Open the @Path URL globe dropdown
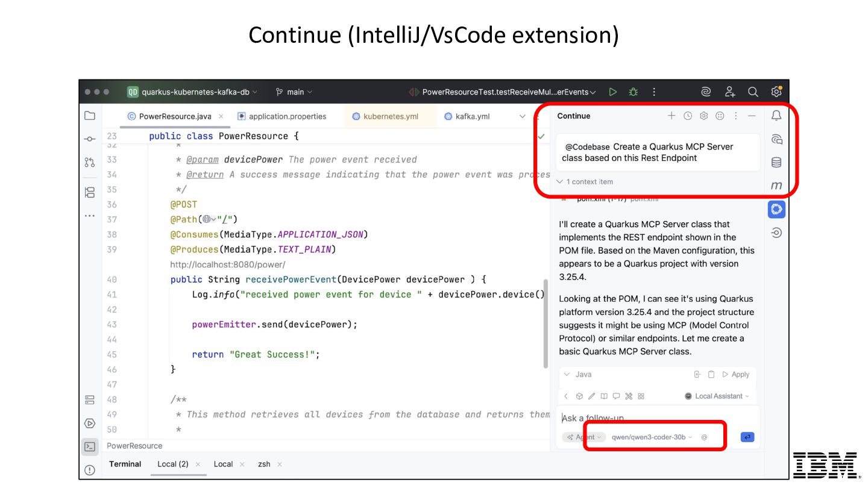868x488 pixels. tap(209, 219)
